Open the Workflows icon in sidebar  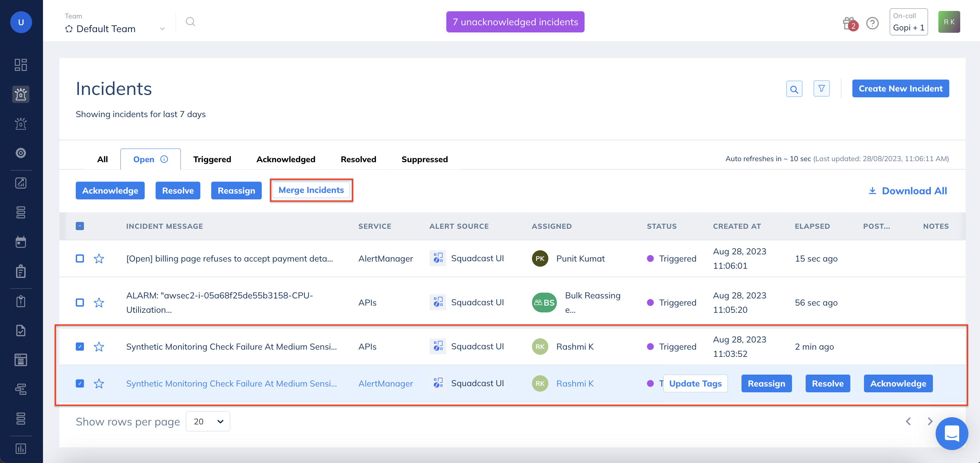coord(21,389)
